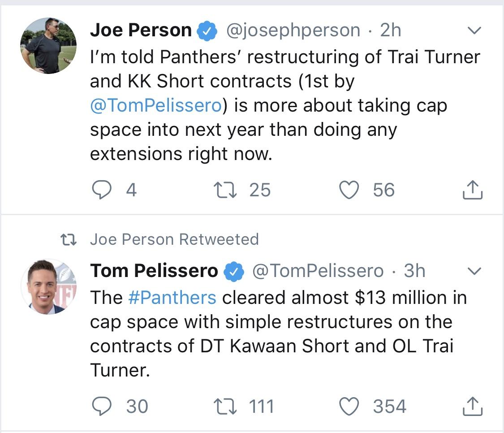
Task: Open Tom Pelissero's tweet text body
Action: tap(278, 333)
